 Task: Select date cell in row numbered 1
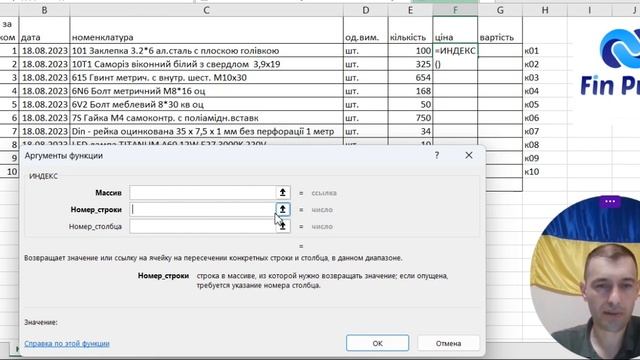[44, 51]
